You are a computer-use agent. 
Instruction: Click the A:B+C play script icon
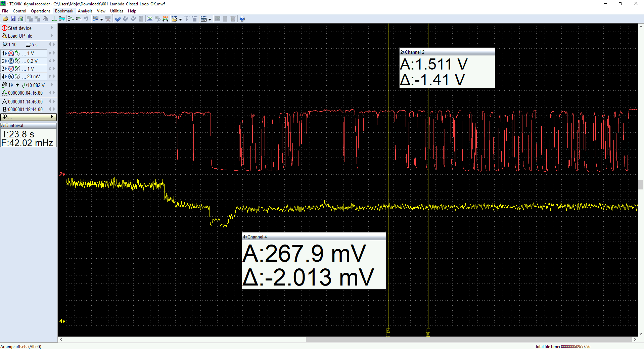pyautogui.click(x=187, y=19)
